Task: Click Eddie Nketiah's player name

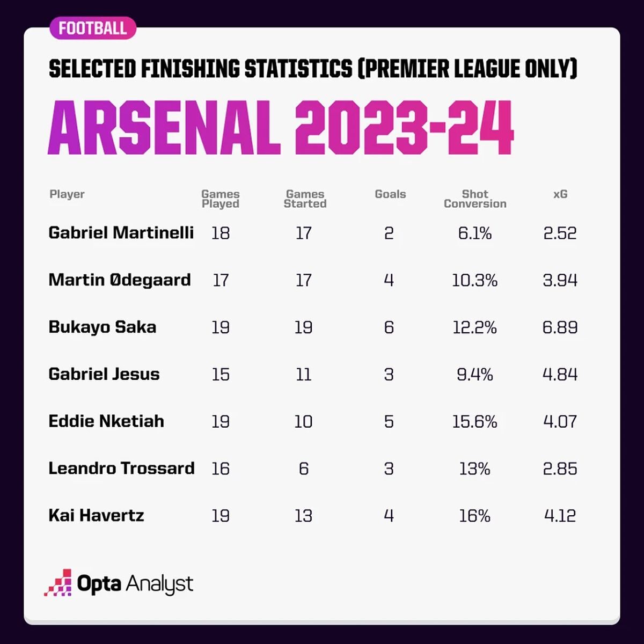Action: [106, 421]
